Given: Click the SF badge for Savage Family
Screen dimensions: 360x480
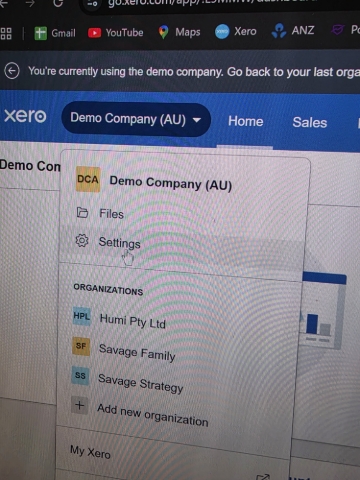Looking at the screenshot, I should tap(81, 346).
